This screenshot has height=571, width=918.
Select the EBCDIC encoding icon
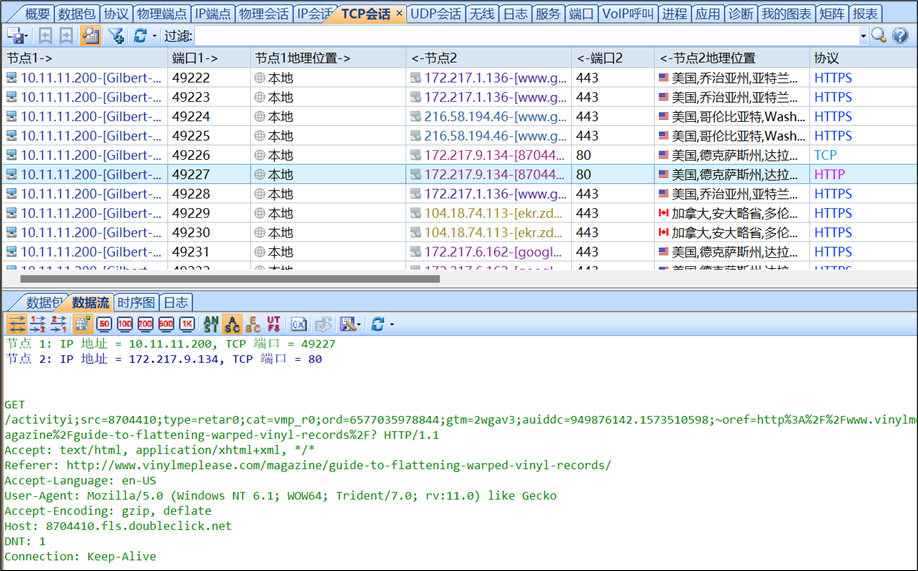click(253, 324)
